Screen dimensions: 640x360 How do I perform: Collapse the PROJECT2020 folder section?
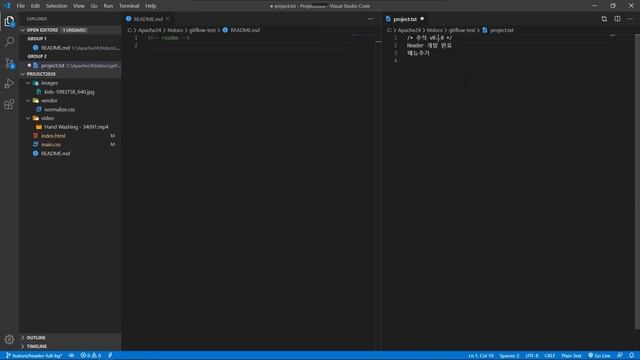pyautogui.click(x=70, y=74)
